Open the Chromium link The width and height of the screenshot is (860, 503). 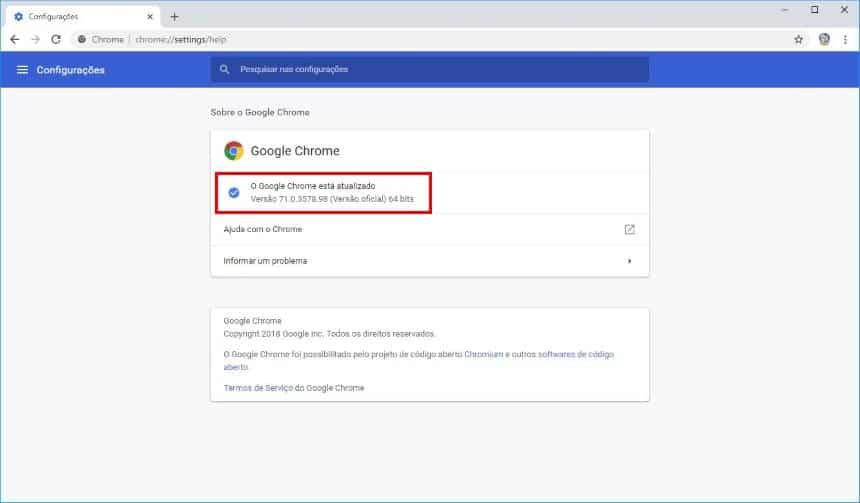[x=484, y=354]
